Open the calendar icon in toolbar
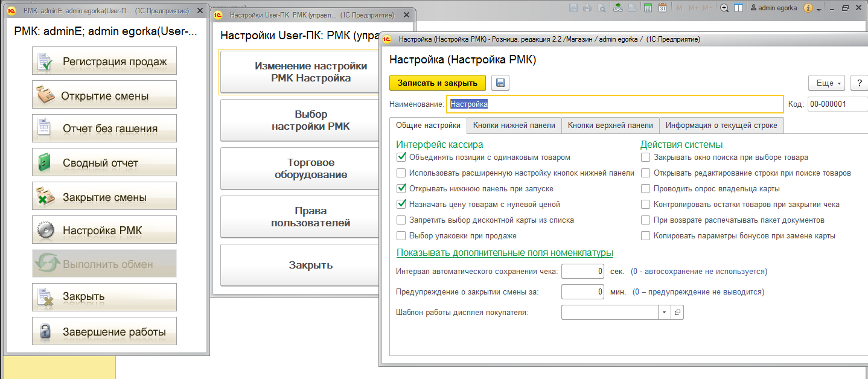868x379 pixels. pyautogui.click(x=662, y=8)
